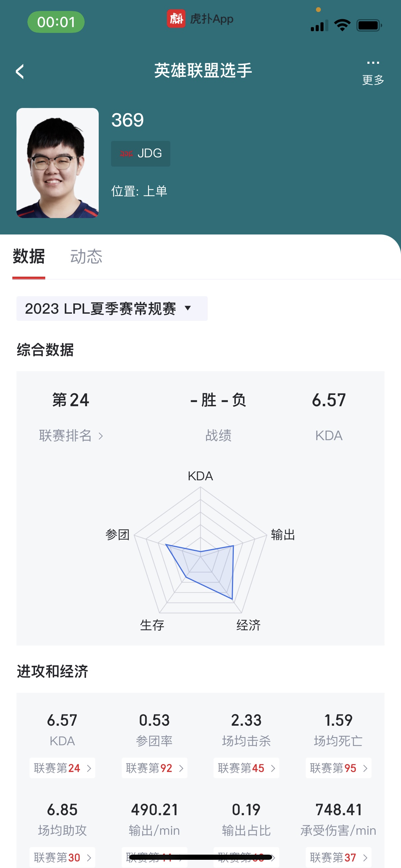This screenshot has height=868, width=401.
Task: Switch to the 动态 tab
Action: 86,256
